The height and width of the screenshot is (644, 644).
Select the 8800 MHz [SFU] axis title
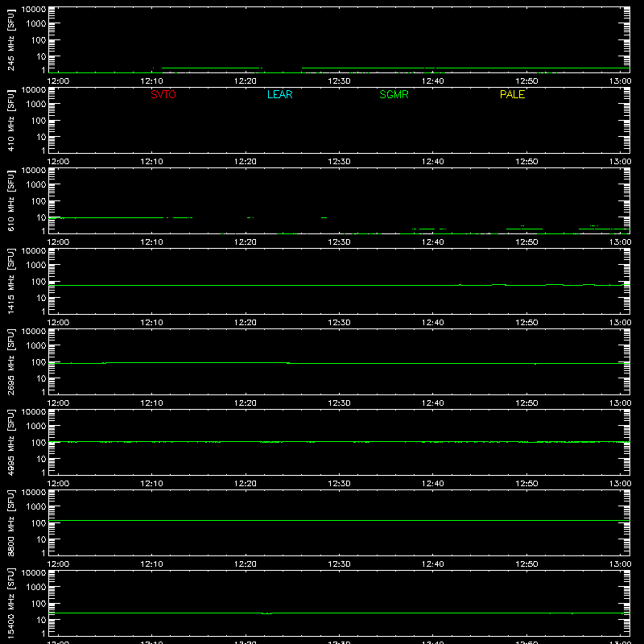click(10, 522)
